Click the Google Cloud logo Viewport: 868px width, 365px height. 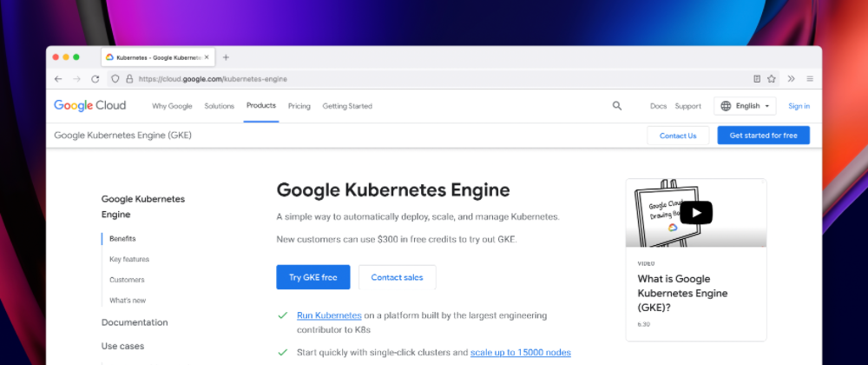pyautogui.click(x=89, y=106)
